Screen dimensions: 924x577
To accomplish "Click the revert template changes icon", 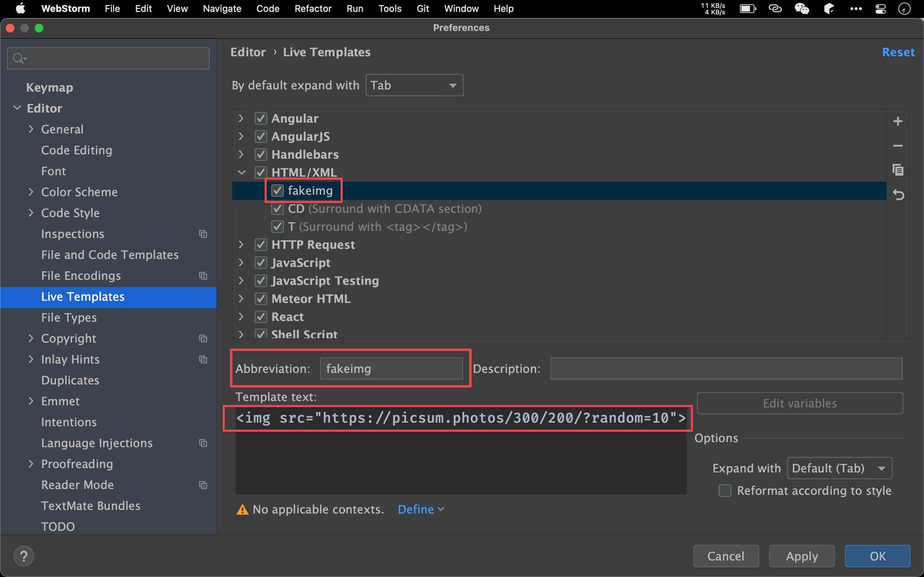I will pyautogui.click(x=898, y=195).
